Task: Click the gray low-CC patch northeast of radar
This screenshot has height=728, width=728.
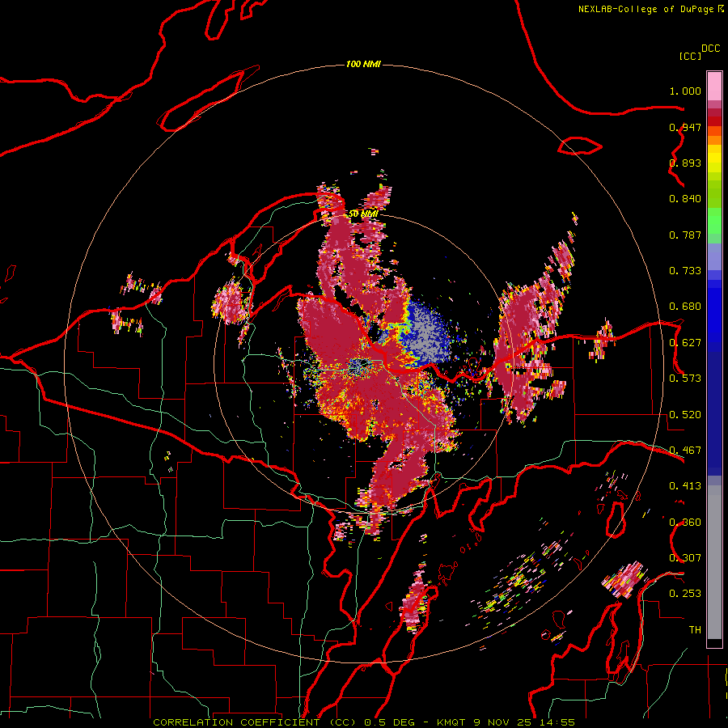Action: (x=425, y=333)
